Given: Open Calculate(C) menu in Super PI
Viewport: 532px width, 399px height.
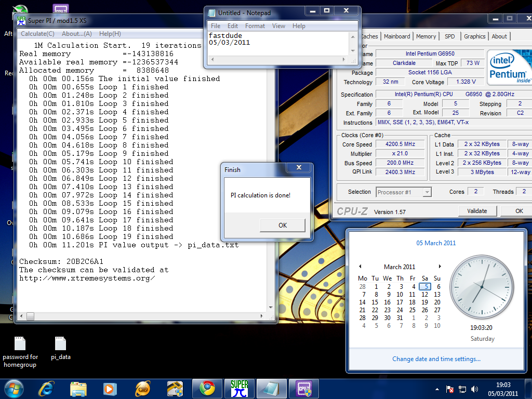Looking at the screenshot, I should (37, 34).
